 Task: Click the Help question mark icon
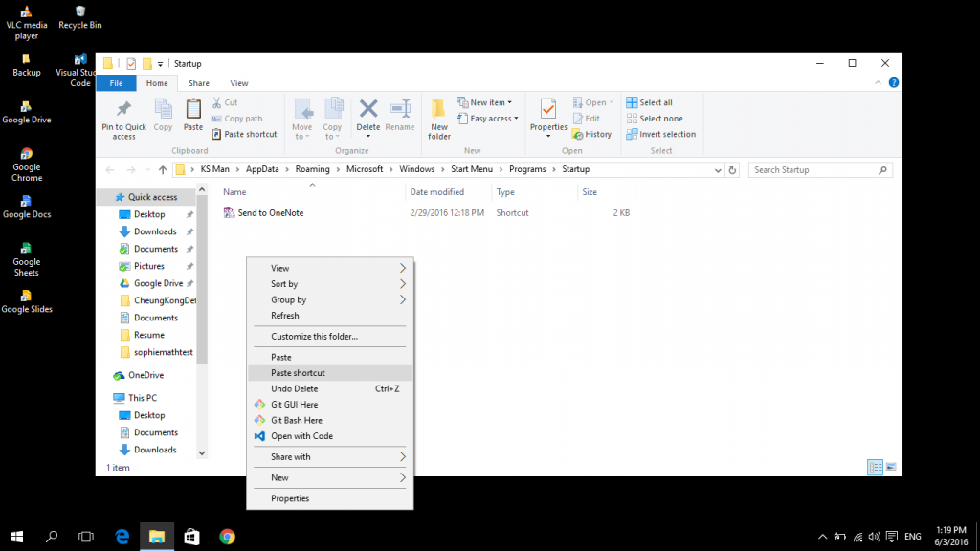[894, 83]
